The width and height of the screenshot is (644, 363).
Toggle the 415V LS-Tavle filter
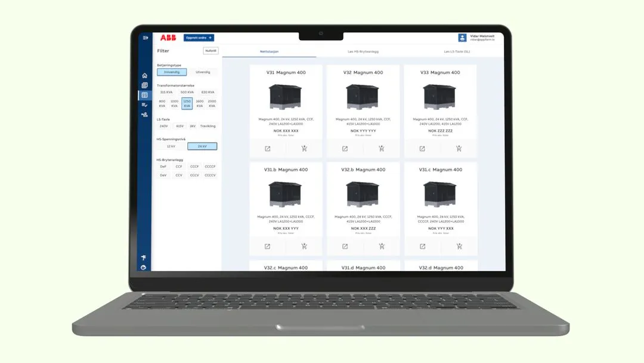click(x=180, y=126)
